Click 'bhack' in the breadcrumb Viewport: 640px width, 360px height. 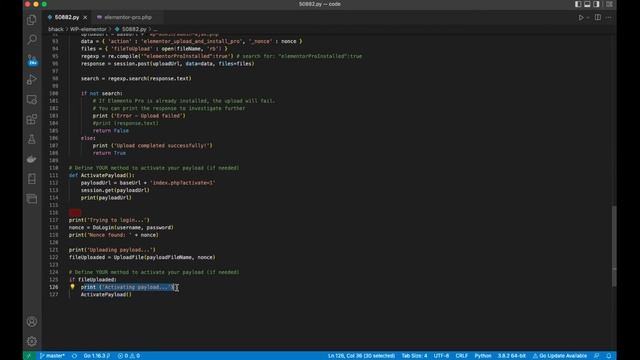coord(56,29)
